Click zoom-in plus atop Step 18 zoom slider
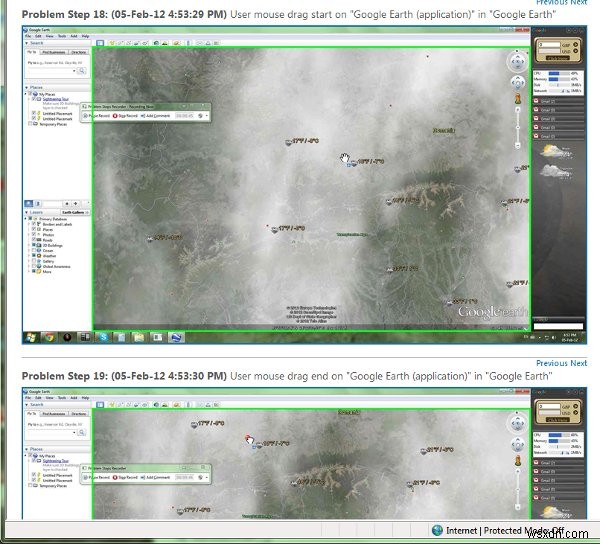Screen dimensions: 600x544 point(518,109)
